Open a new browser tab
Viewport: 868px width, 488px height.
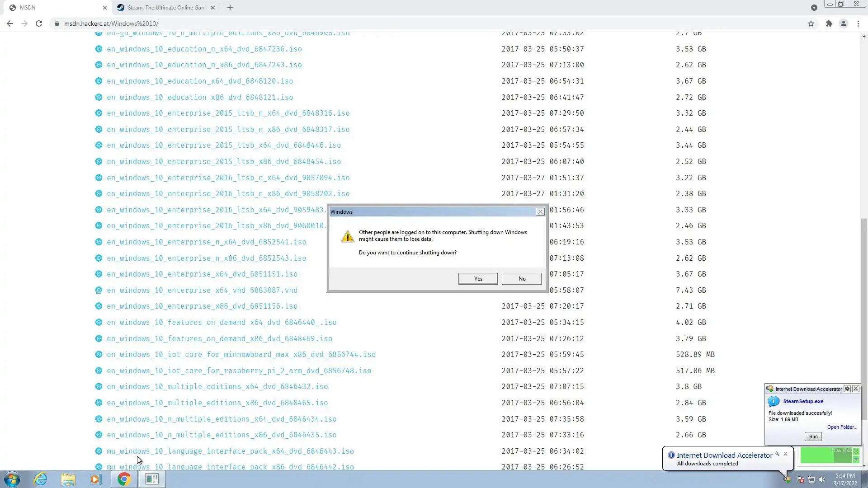230,8
